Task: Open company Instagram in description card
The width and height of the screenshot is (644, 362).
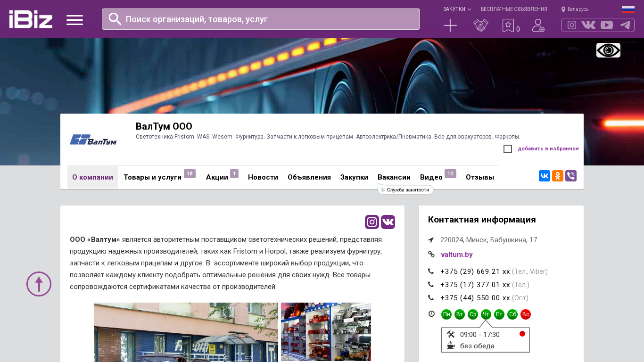Action: [372, 222]
